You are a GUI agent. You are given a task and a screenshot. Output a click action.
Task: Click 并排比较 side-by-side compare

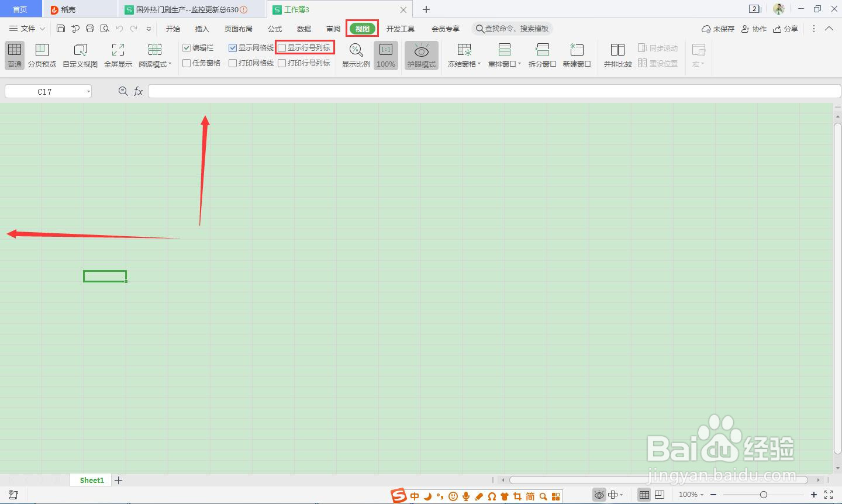[618, 56]
